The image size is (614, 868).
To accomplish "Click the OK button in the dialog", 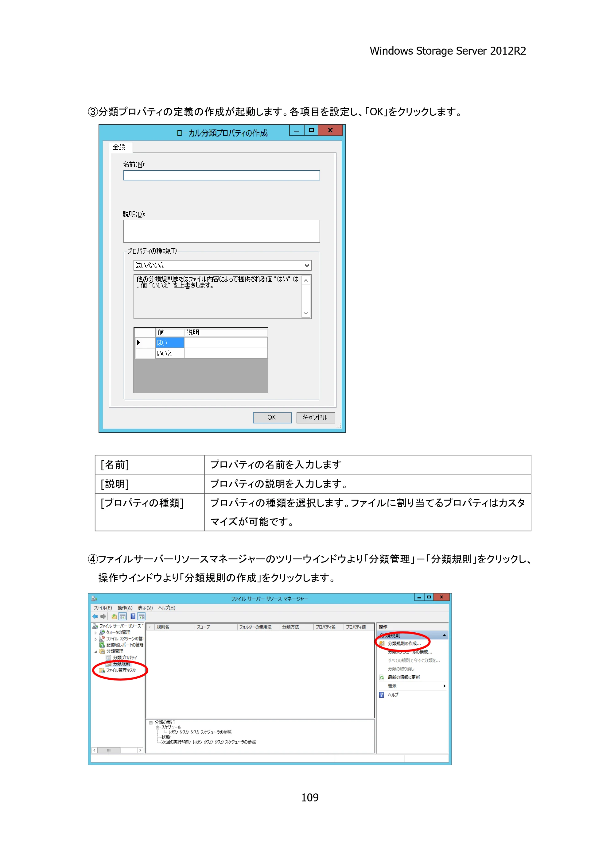I will click(x=272, y=418).
